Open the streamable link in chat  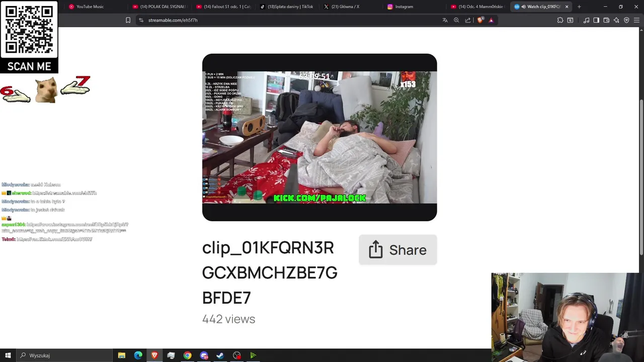64,193
